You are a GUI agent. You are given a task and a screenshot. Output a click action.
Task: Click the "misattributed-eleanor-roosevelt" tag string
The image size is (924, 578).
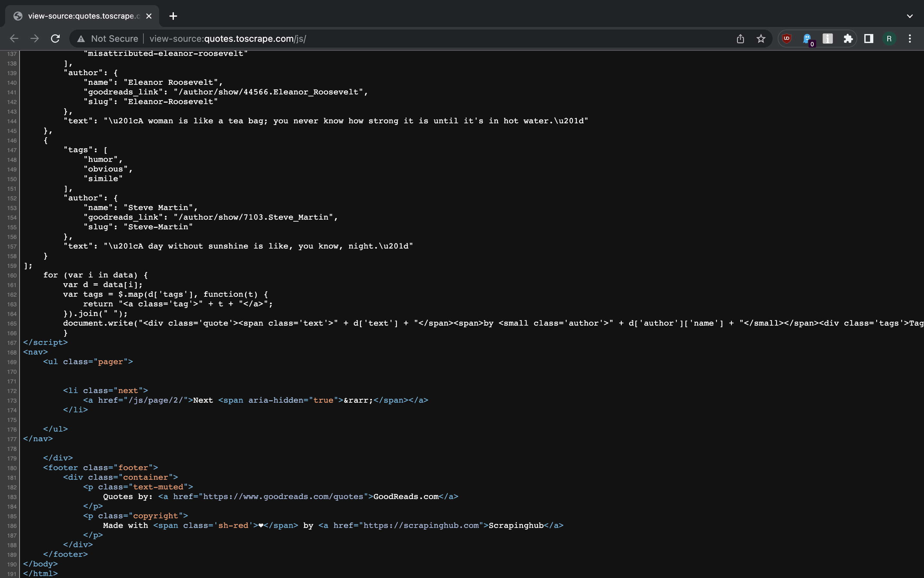coord(166,54)
